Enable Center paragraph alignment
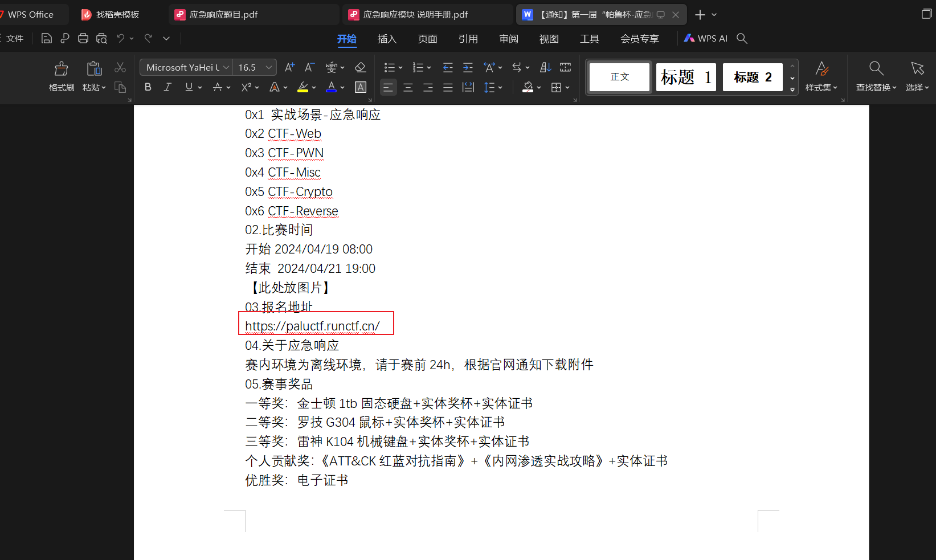Screen dimensions: 936x560 [x=408, y=87]
